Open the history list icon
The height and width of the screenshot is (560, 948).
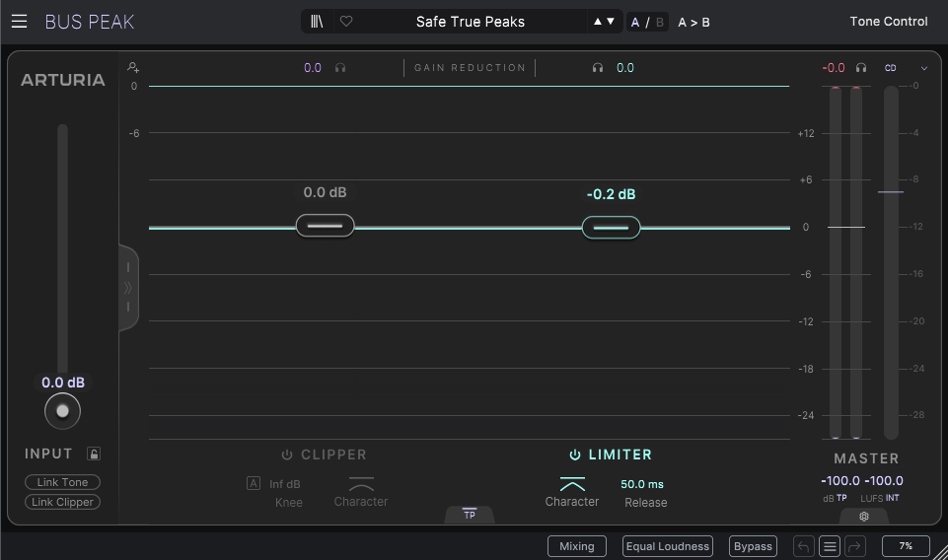click(x=830, y=546)
